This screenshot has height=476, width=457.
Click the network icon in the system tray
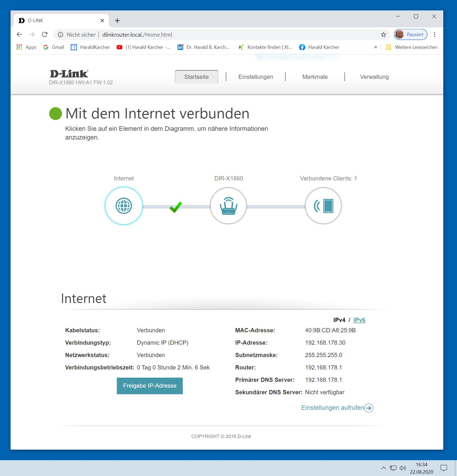click(x=393, y=468)
